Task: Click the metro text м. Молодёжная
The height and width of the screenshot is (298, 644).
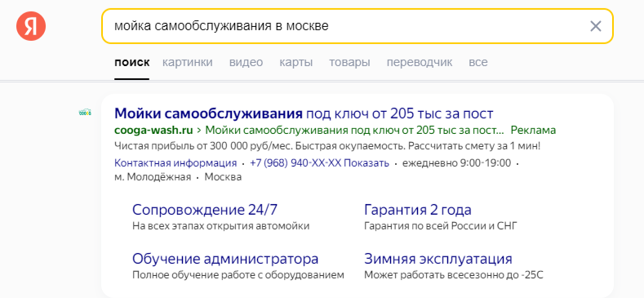Action: 153,177
